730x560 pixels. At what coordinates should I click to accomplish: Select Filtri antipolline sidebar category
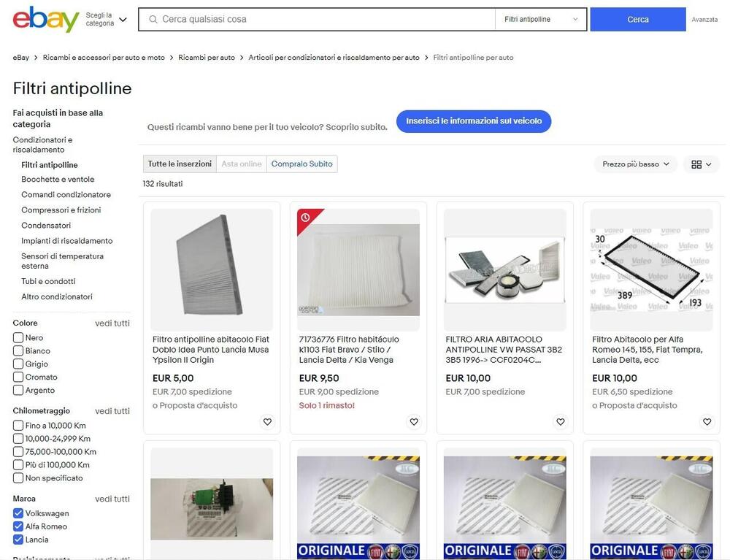50,165
